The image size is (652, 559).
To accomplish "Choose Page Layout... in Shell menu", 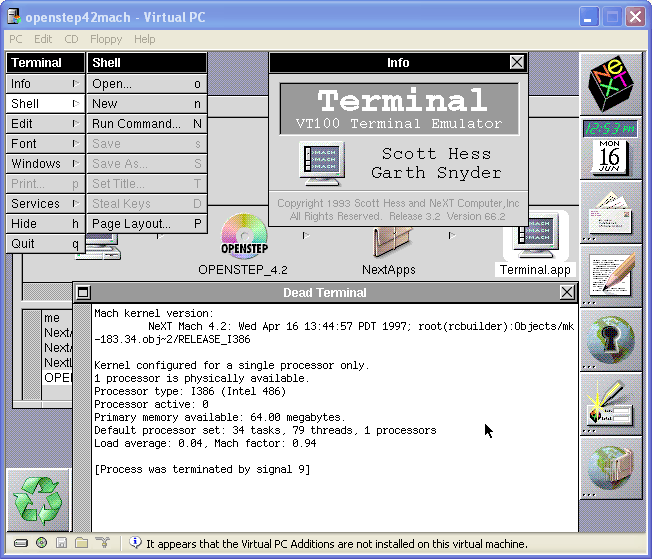I will click(147, 223).
